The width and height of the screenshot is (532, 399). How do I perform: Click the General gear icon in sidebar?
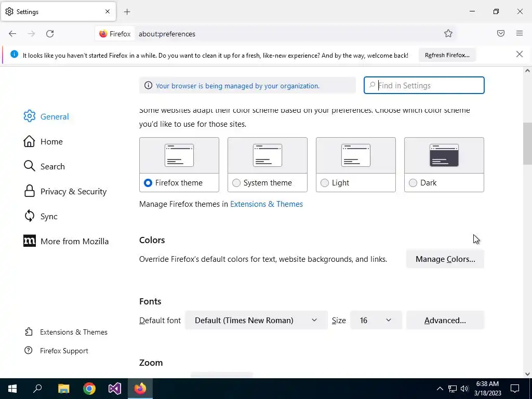click(x=30, y=116)
